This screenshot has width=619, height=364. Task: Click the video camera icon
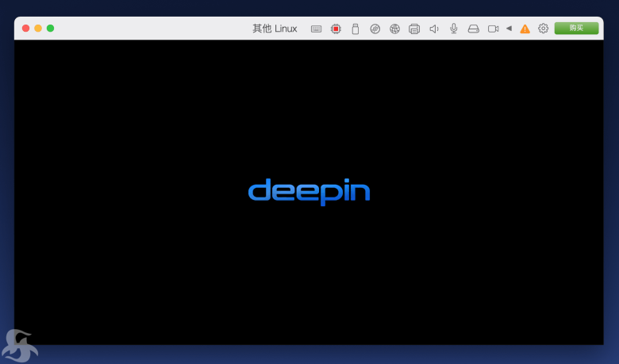(493, 29)
